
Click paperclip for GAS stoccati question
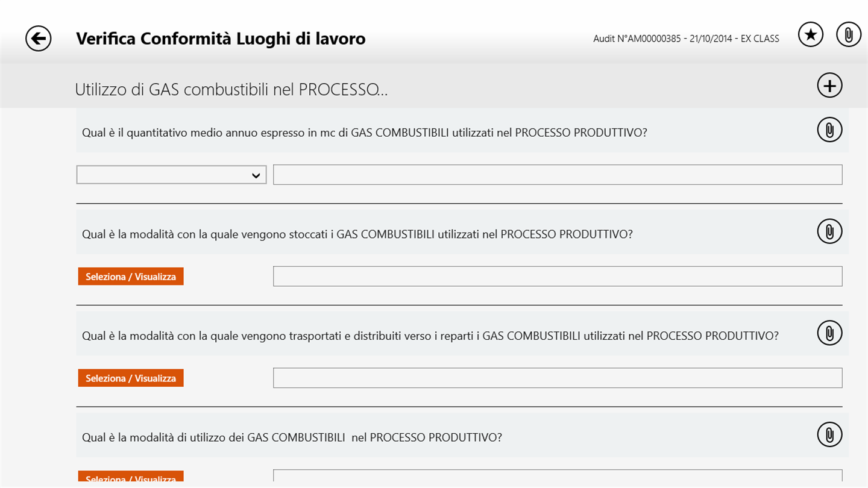coord(829,231)
